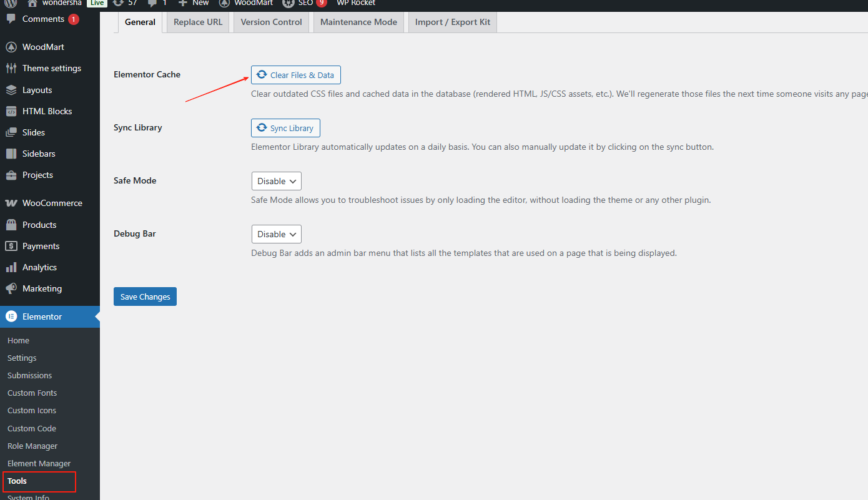Image resolution: width=868 pixels, height=500 pixels.
Task: Click the Layouts stack icon
Action: (11, 90)
